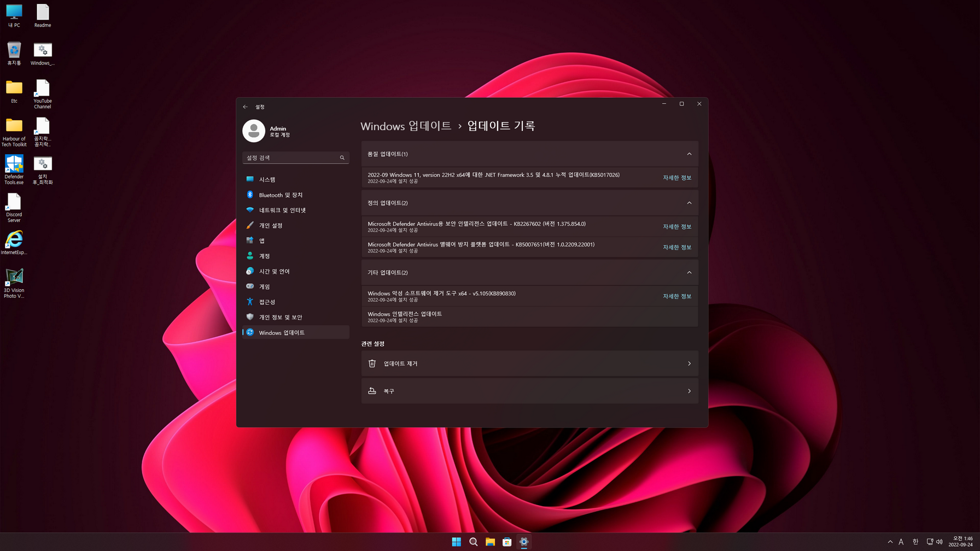Screen dimensions: 980x551
Task: Click the chevron arrow on 업데이트 제거 row
Action: click(x=689, y=364)
